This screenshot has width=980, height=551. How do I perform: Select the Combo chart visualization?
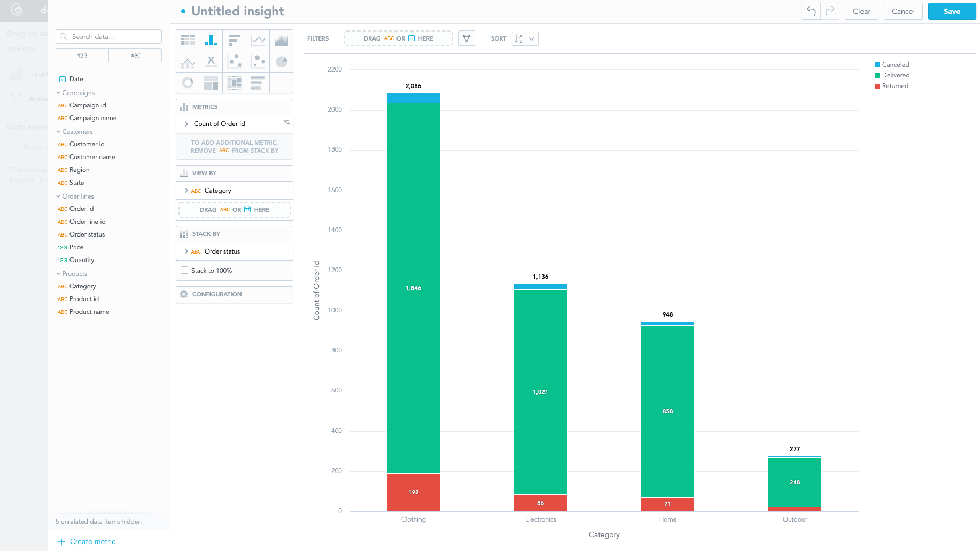pos(188,62)
